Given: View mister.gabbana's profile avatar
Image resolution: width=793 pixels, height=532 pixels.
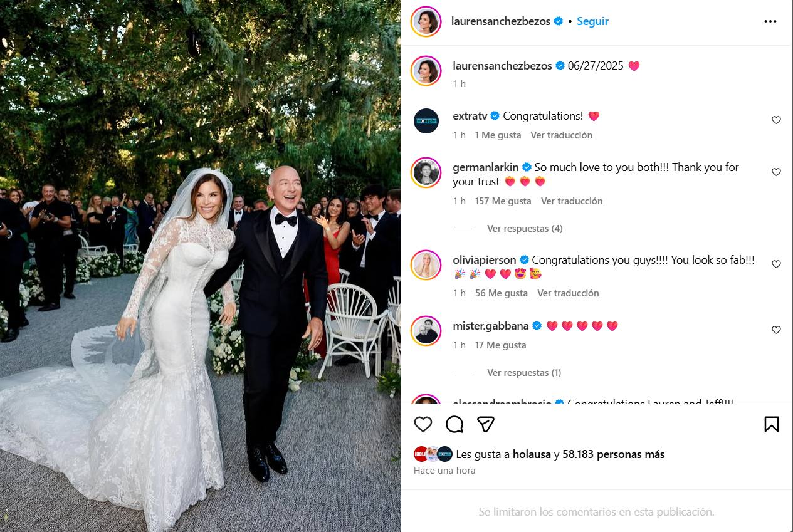Looking at the screenshot, I should click(x=426, y=331).
